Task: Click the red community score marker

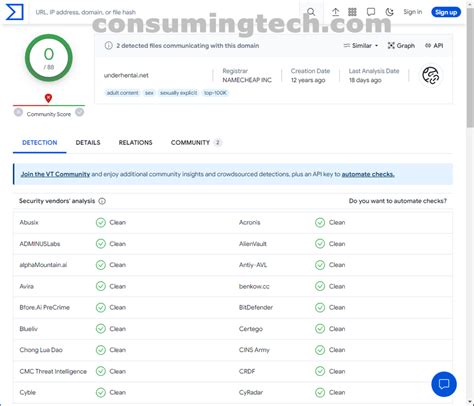Action: click(x=48, y=98)
